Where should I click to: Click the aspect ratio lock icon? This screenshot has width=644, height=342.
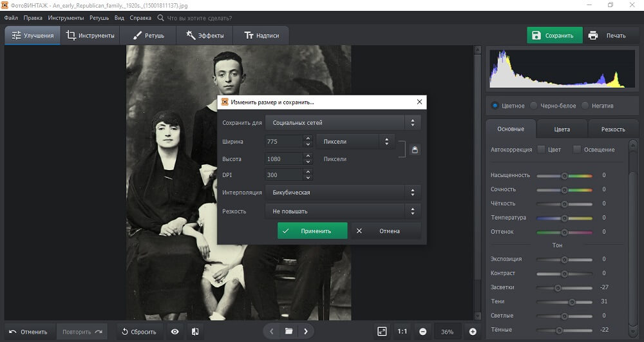(415, 149)
